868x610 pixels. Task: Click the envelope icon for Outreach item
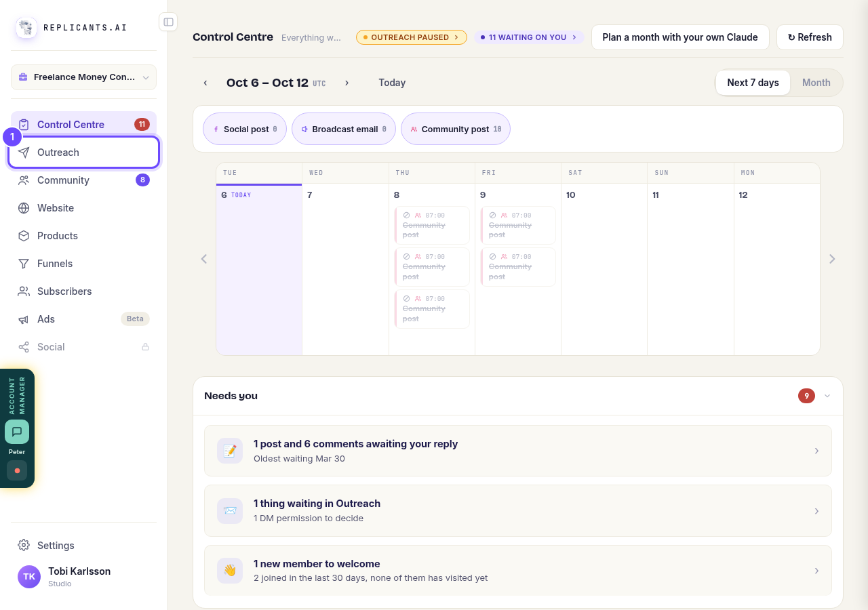[x=230, y=511]
